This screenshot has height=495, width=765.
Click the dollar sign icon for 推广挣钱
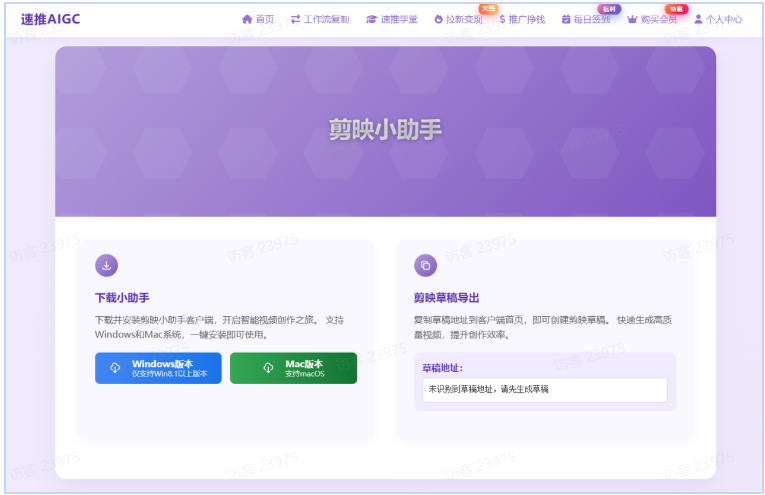coord(502,19)
